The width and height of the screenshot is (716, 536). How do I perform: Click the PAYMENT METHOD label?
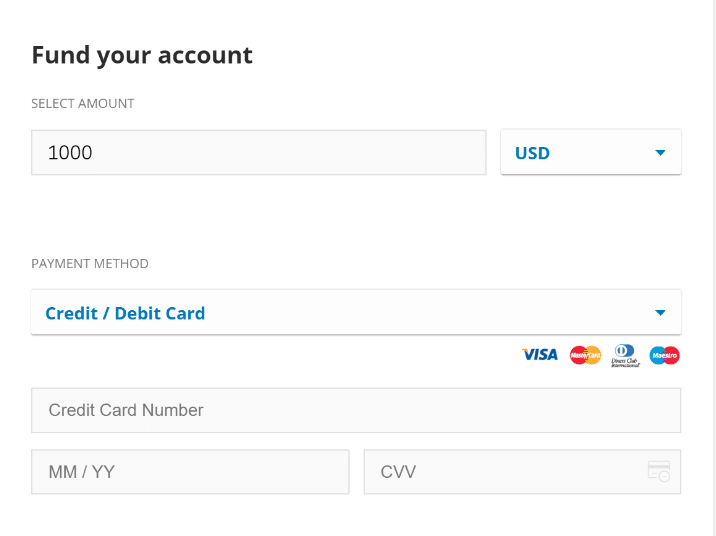(90, 264)
